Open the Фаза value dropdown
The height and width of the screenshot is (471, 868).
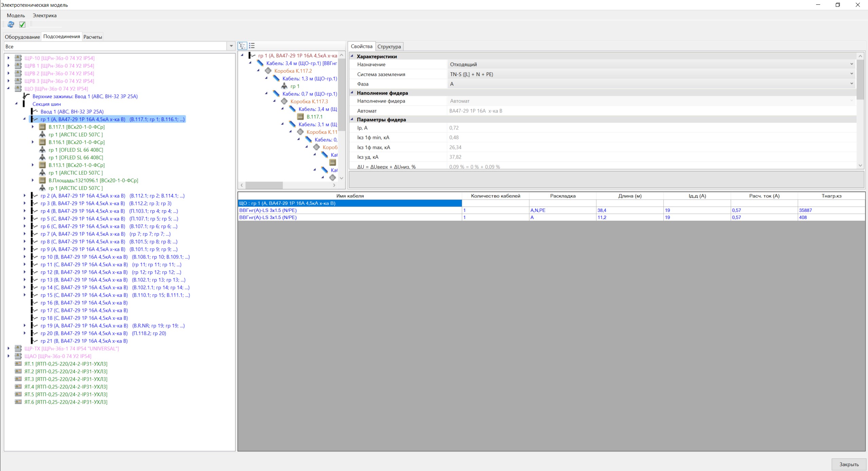[x=851, y=84]
